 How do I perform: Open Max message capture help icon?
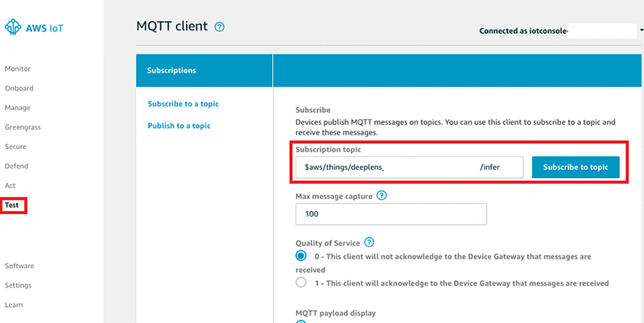pos(382,196)
